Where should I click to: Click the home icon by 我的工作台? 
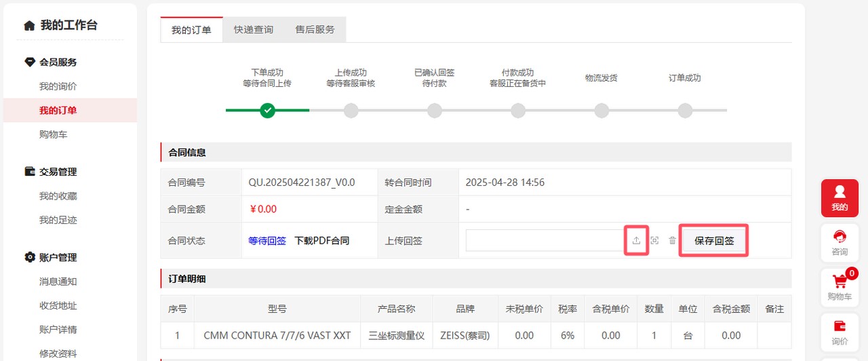point(29,26)
